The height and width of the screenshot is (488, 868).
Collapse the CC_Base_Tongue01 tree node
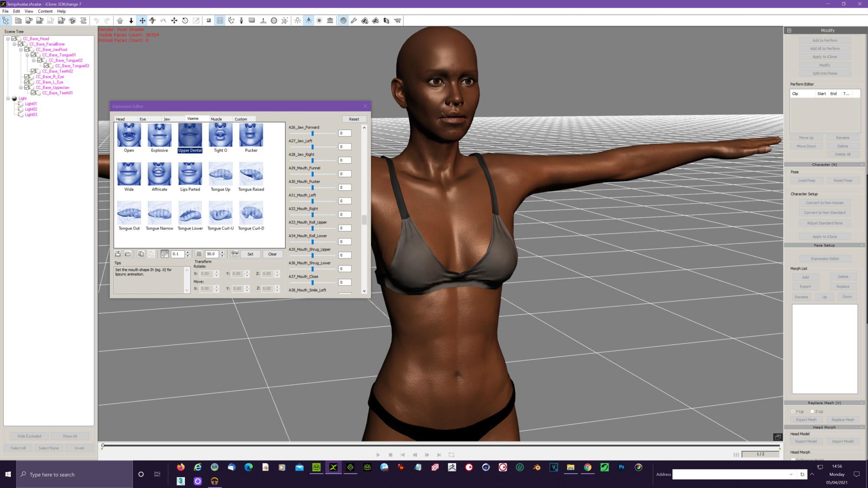27,55
